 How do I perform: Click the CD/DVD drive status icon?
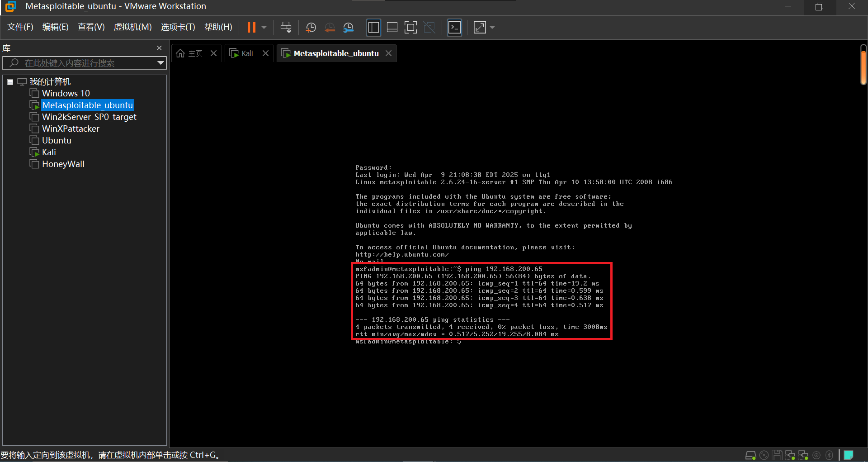tap(764, 455)
